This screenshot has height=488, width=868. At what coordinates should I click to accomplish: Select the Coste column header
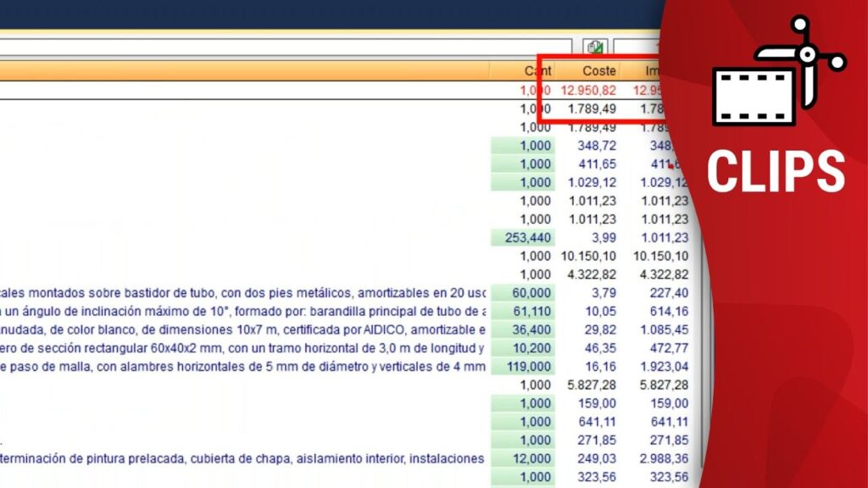point(598,71)
